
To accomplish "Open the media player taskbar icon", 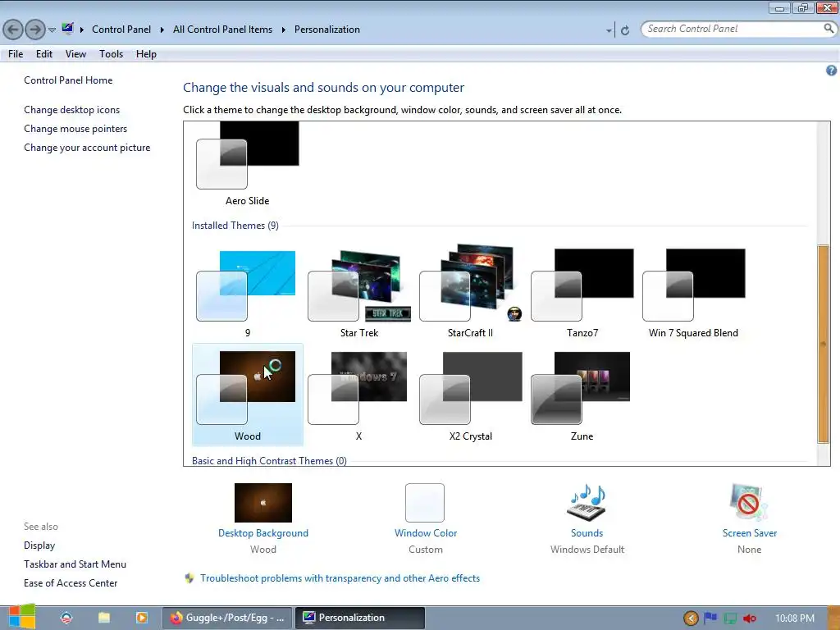I will (141, 618).
